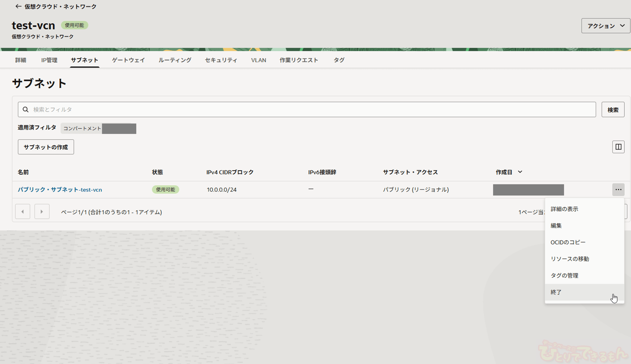Select the ルーティング tab
This screenshot has width=631, height=364.
(x=175, y=60)
